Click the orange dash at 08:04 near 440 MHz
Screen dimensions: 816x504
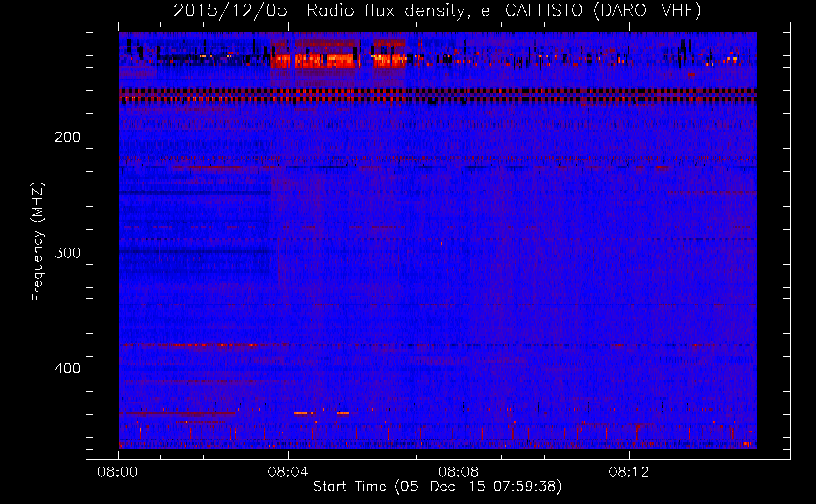point(301,413)
